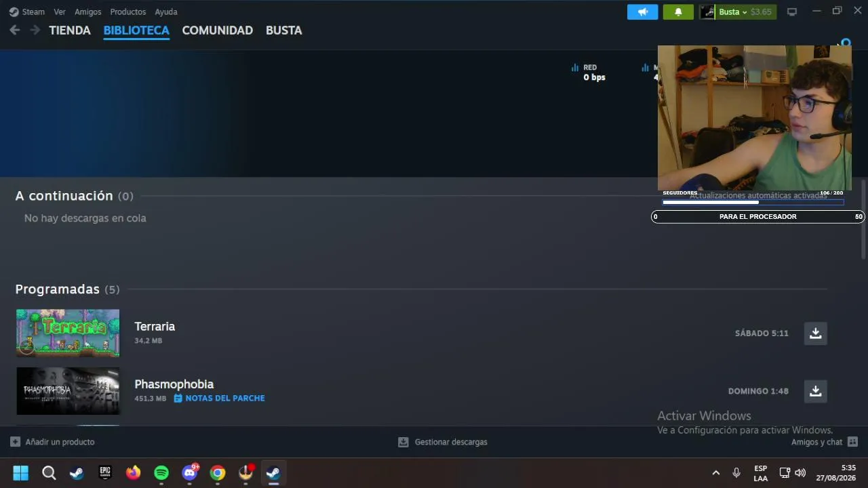Viewport: 868px width, 488px height.
Task: Focus the active Steam window taskbar icon
Action: [274, 472]
